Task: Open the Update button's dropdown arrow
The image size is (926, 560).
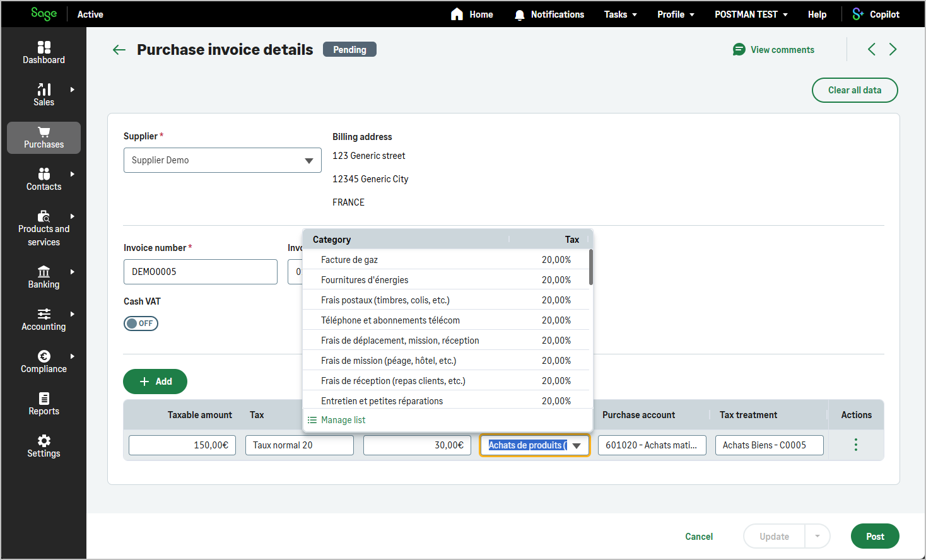Action: click(818, 537)
